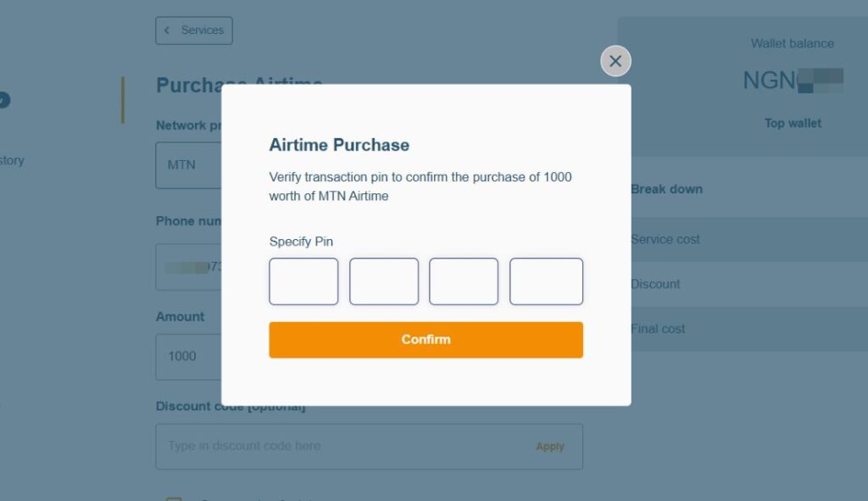
Task: Open the History item in the sidebar
Action: pos(10,160)
